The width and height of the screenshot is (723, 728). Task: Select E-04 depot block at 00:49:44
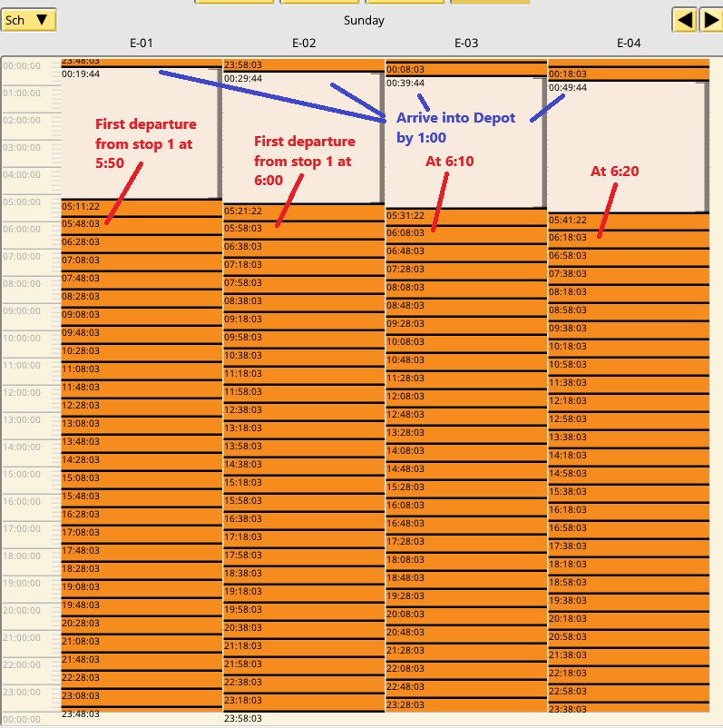pos(629,147)
